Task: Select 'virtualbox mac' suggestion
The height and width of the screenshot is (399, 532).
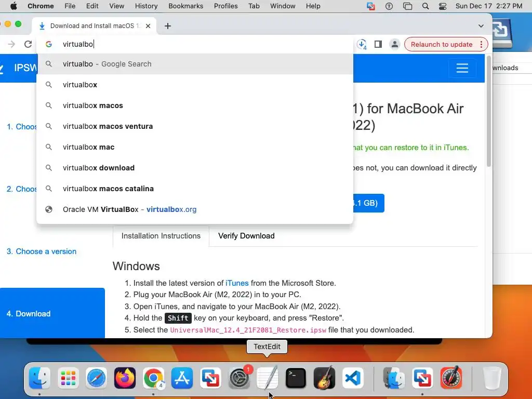Action: 195,147
